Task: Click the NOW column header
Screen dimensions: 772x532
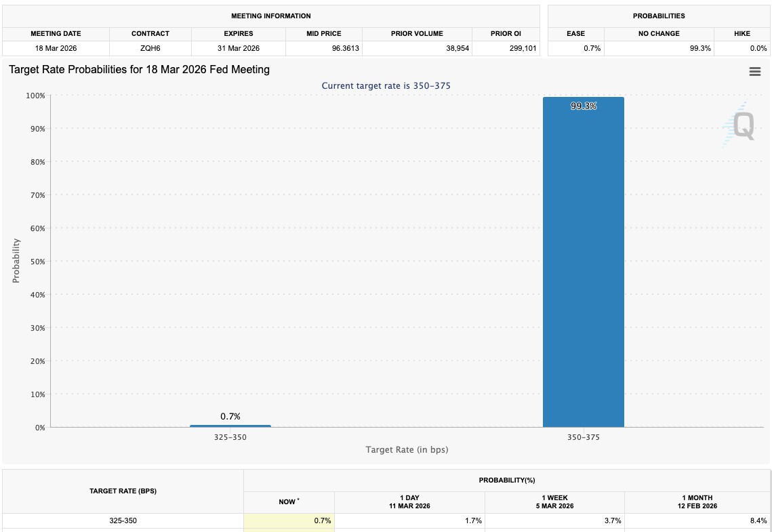Action: tap(289, 502)
